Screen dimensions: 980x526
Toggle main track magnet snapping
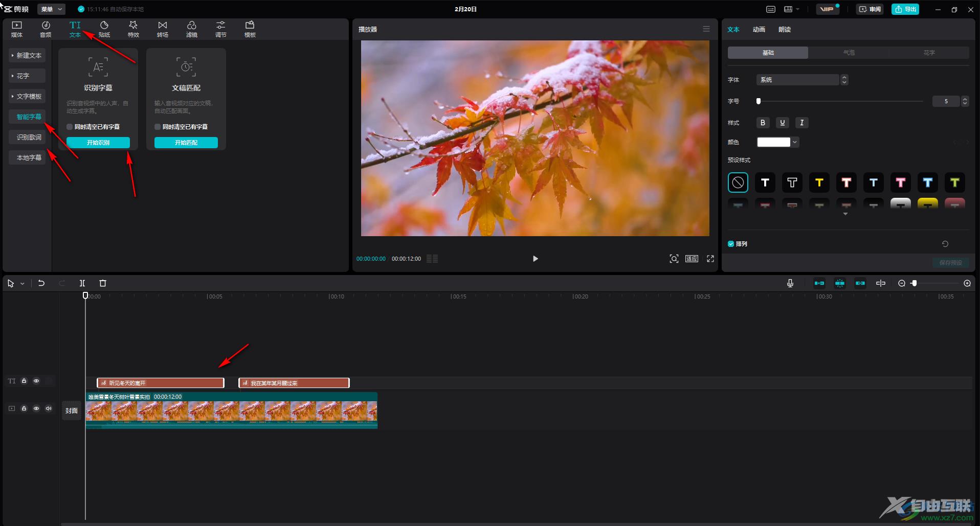coord(819,283)
